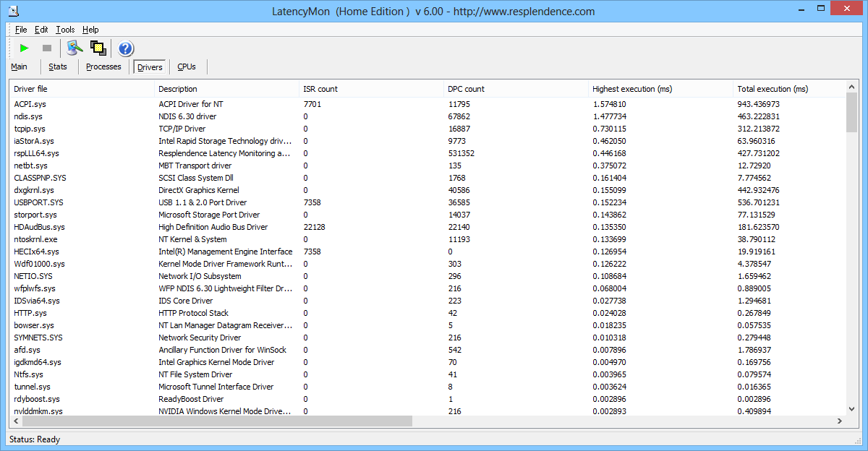Select the wfplwfs.sys driver row
This screenshot has height=451, width=868.
pos(427,288)
